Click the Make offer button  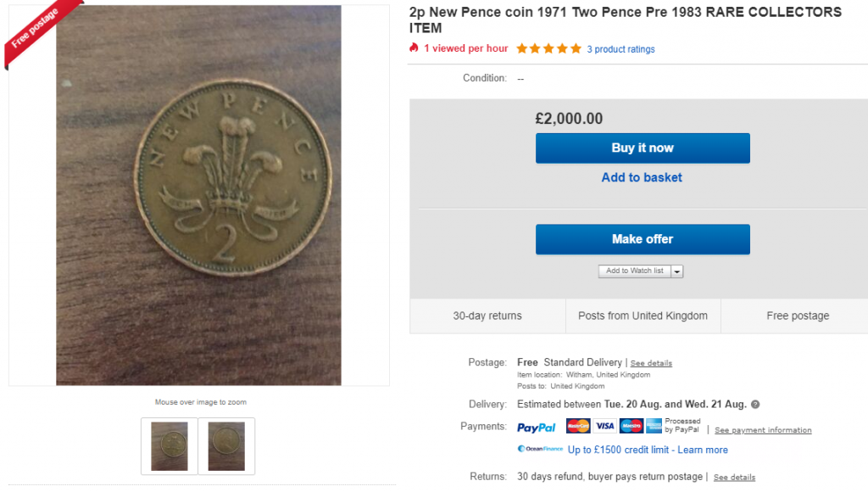pos(643,239)
